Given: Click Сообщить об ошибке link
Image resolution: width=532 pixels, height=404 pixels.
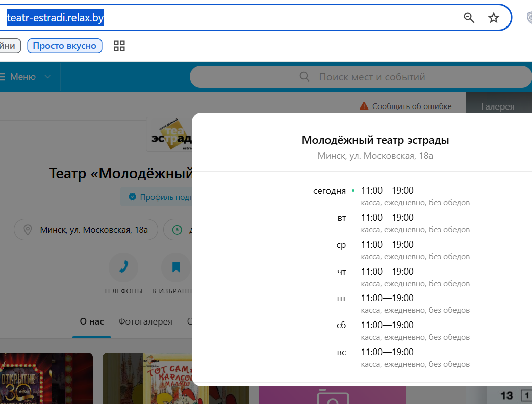Looking at the screenshot, I should tap(412, 106).
